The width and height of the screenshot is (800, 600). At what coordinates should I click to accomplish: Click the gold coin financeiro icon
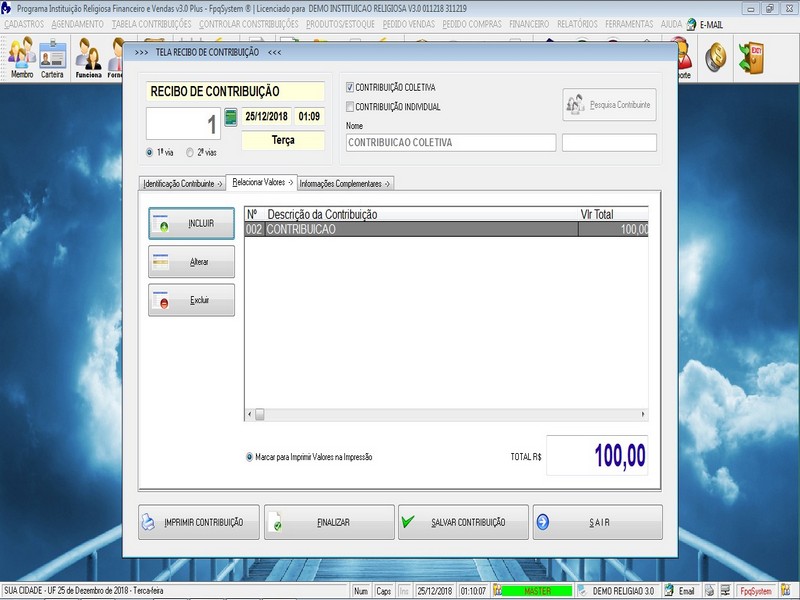tap(716, 56)
